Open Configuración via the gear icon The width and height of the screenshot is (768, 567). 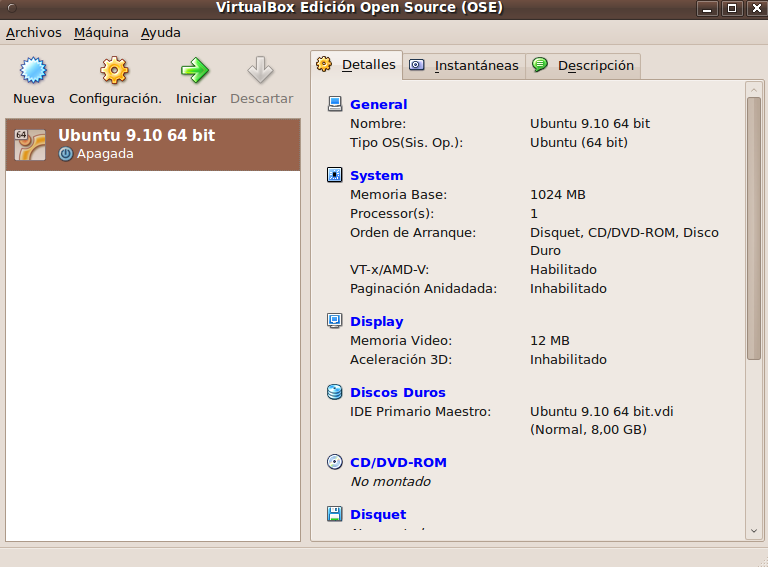(x=114, y=70)
